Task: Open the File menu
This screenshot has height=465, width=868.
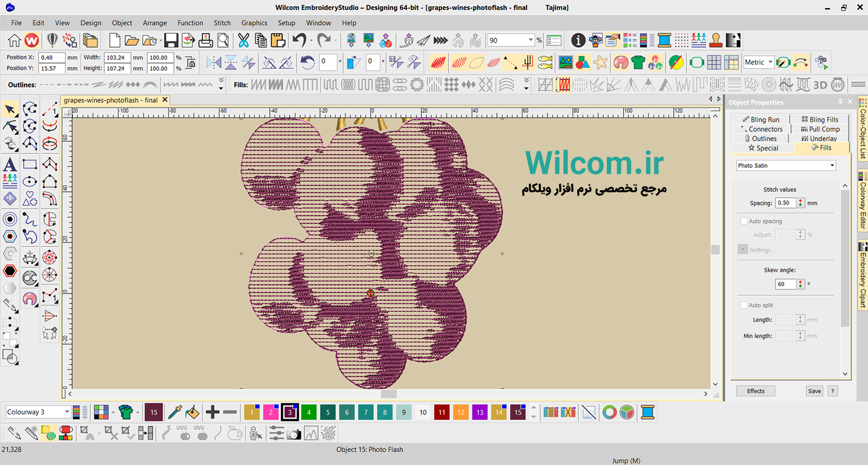Action: [x=16, y=23]
